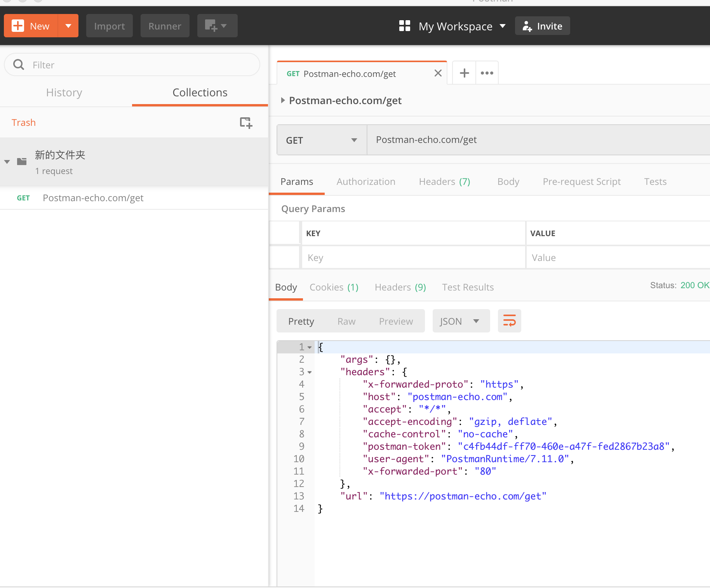Click the query param Value field

point(618,257)
